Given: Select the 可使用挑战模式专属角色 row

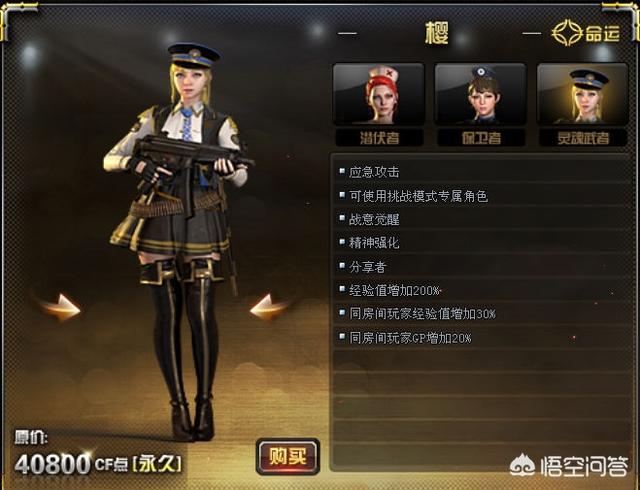Looking at the screenshot, I should click(x=482, y=196).
